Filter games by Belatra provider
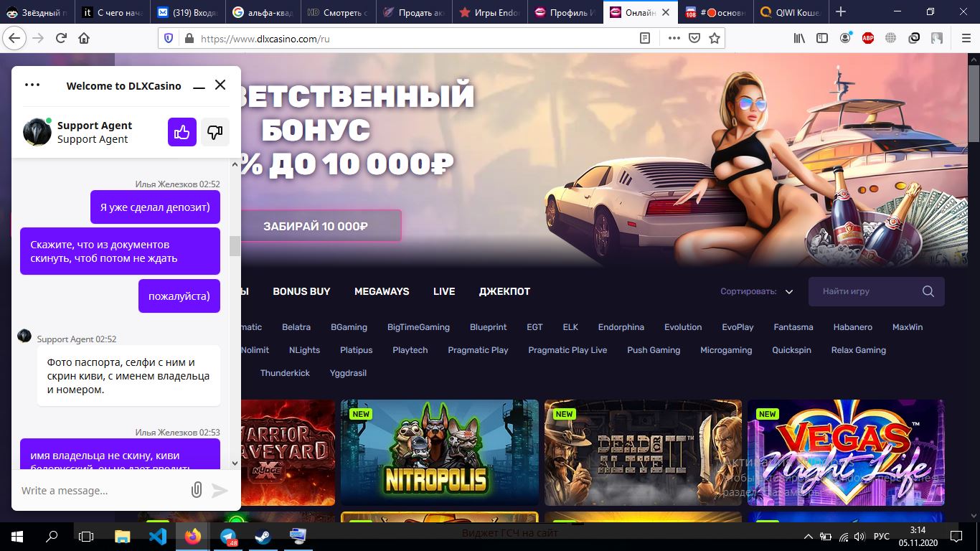Viewport: 980px width, 551px height. point(296,327)
